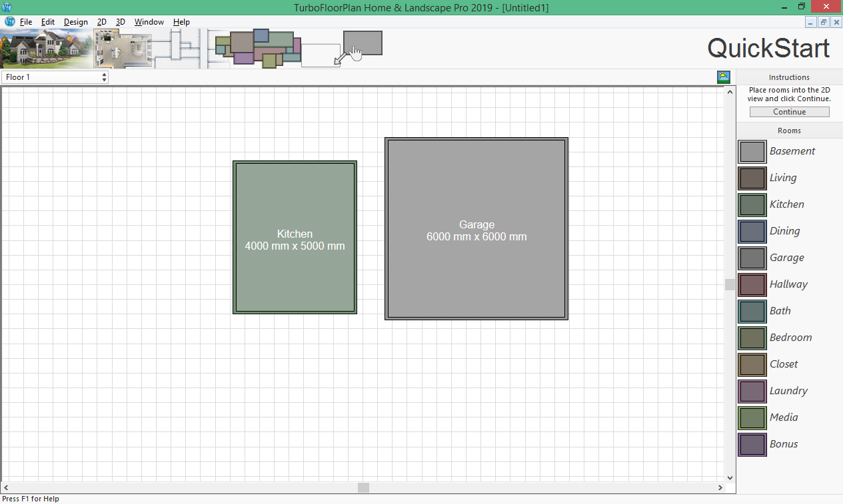Screen dimensions: 843x504
Task: Click the Basement room label
Action: point(792,151)
